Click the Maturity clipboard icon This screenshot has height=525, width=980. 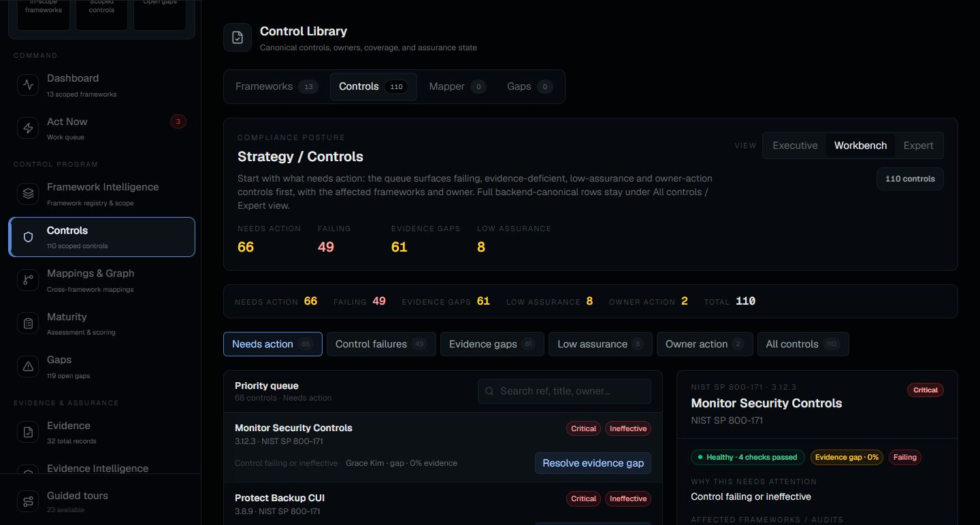tap(28, 323)
